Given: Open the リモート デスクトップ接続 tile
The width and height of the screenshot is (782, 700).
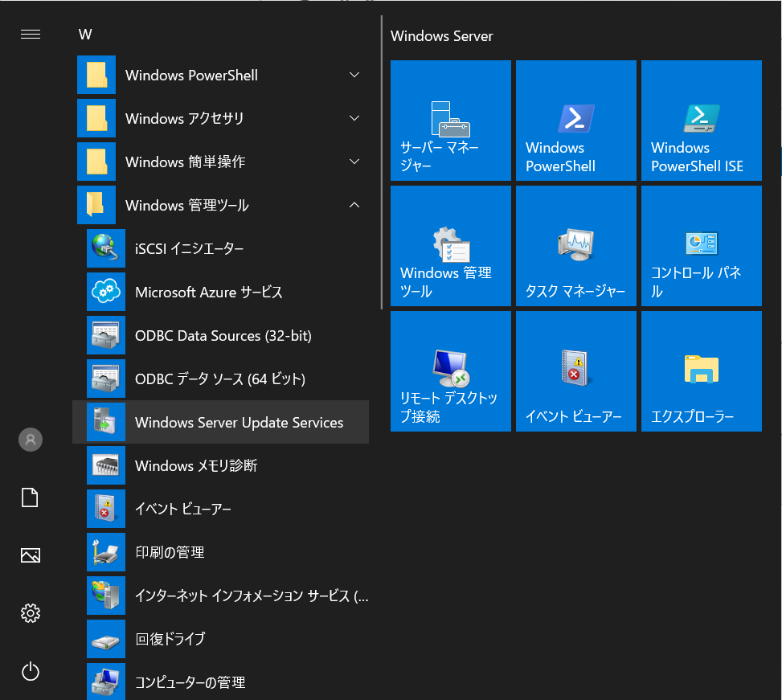Looking at the screenshot, I should pyautogui.click(x=451, y=371).
